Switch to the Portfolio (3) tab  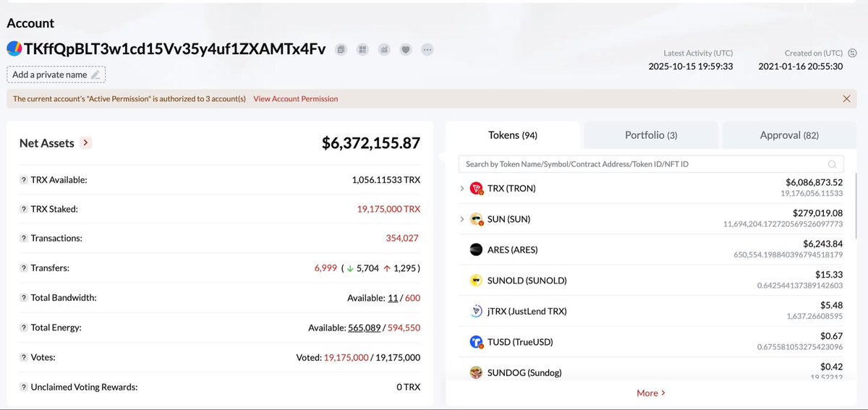[651, 135]
